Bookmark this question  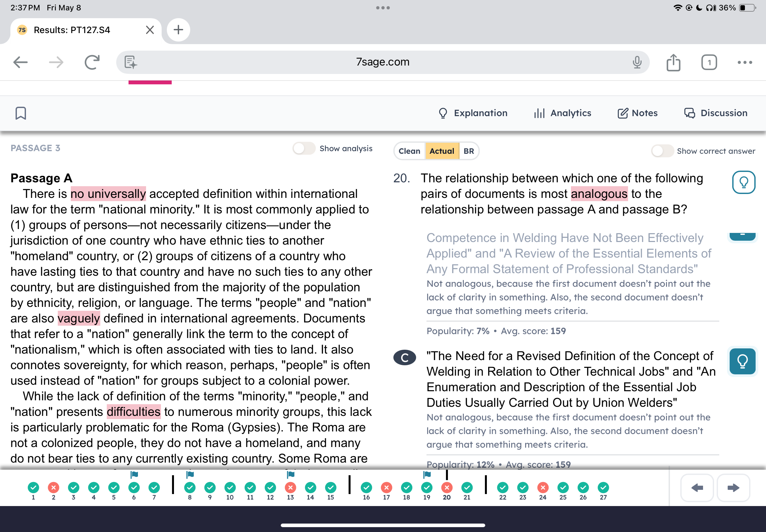(x=21, y=113)
